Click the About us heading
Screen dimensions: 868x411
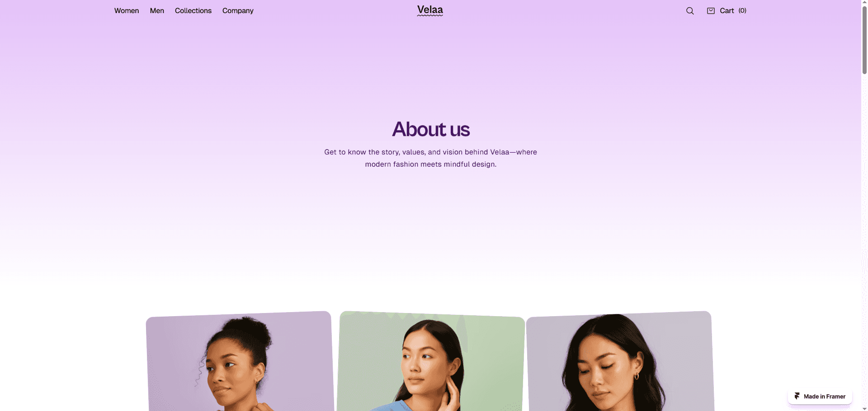tap(431, 129)
